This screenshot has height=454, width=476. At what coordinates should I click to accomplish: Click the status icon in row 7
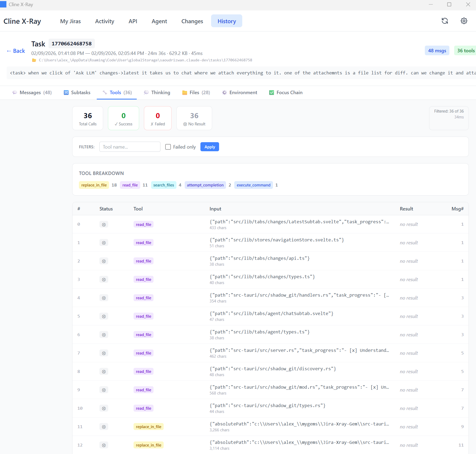(x=104, y=353)
